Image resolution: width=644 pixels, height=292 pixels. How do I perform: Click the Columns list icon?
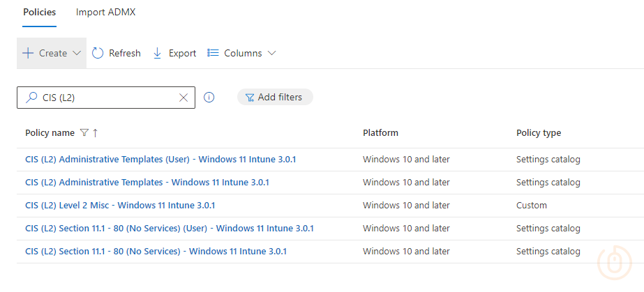(x=214, y=53)
